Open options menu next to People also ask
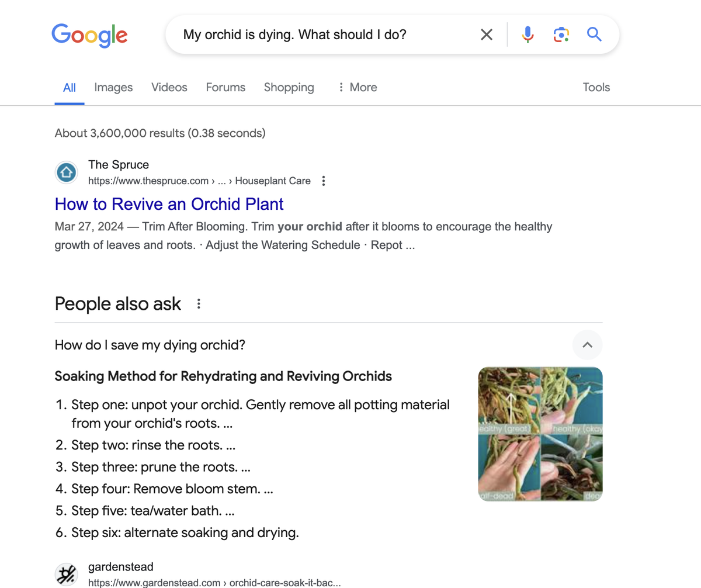Screen dimensions: 701x588 coord(198,304)
